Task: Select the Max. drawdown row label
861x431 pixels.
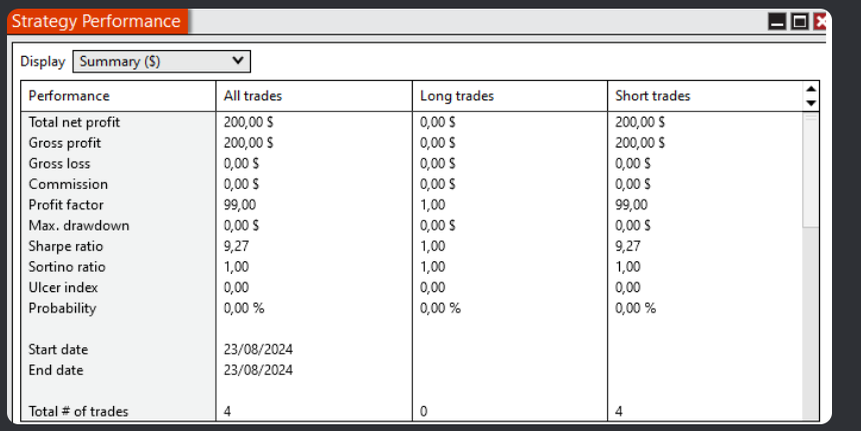Action: (79, 225)
